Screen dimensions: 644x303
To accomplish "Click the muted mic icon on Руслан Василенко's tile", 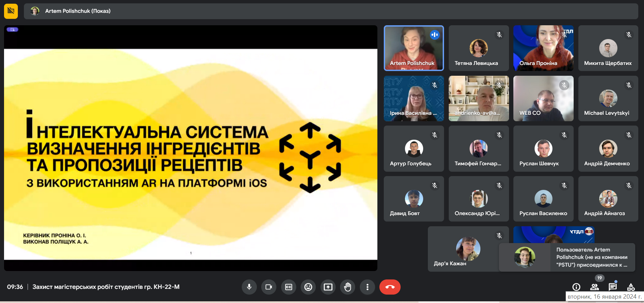I will coord(564,186).
